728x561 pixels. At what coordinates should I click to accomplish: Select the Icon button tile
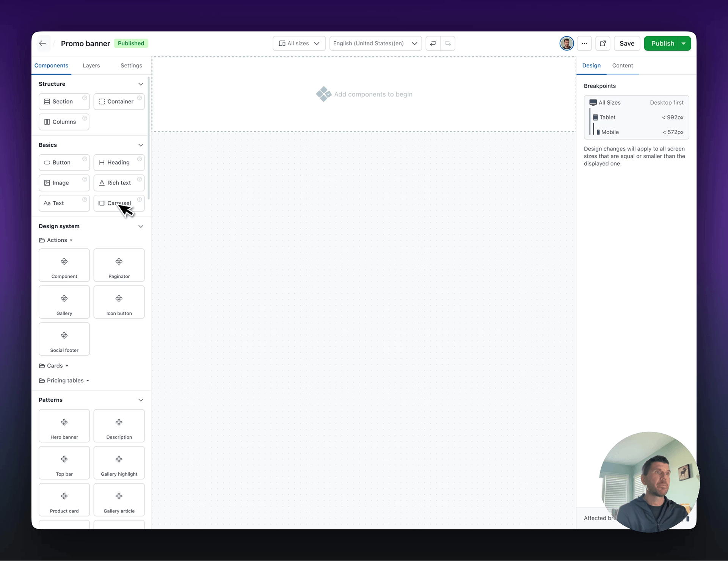coord(119,302)
